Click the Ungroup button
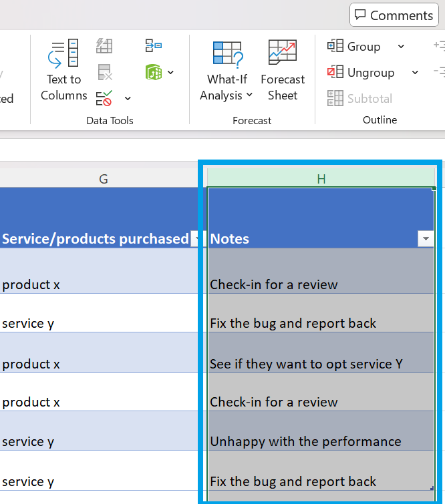 [x=361, y=73]
